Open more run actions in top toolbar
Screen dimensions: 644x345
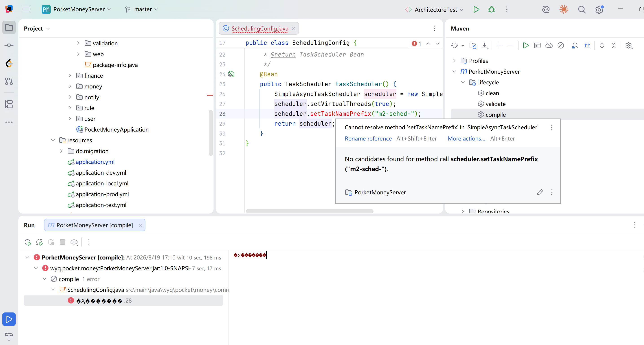coord(507,9)
